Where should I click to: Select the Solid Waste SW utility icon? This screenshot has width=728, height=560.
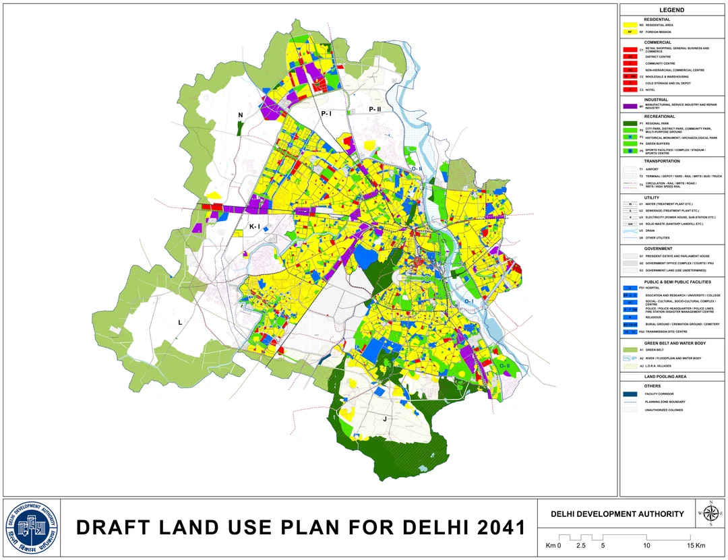point(631,223)
